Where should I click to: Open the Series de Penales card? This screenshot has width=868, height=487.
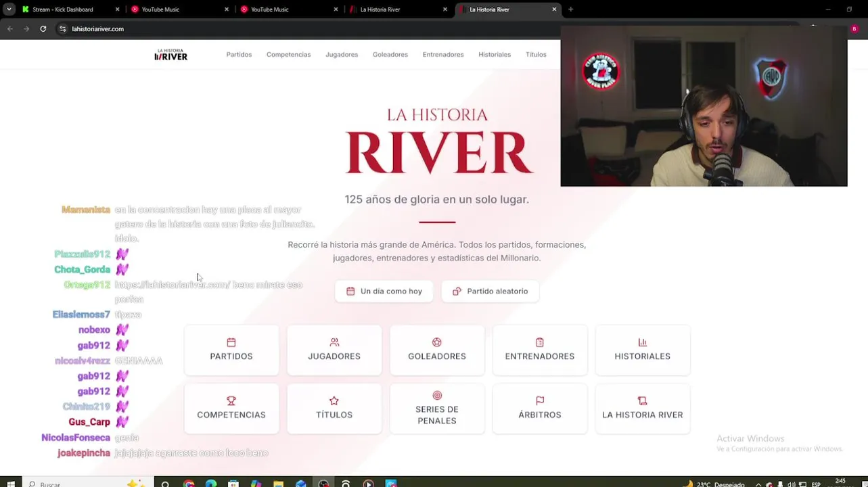point(437,409)
